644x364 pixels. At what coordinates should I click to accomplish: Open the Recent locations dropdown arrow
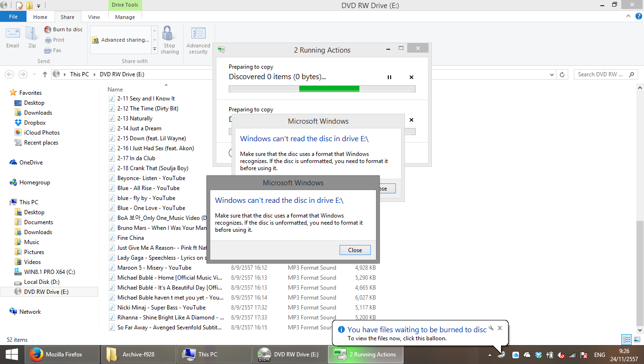(35, 74)
